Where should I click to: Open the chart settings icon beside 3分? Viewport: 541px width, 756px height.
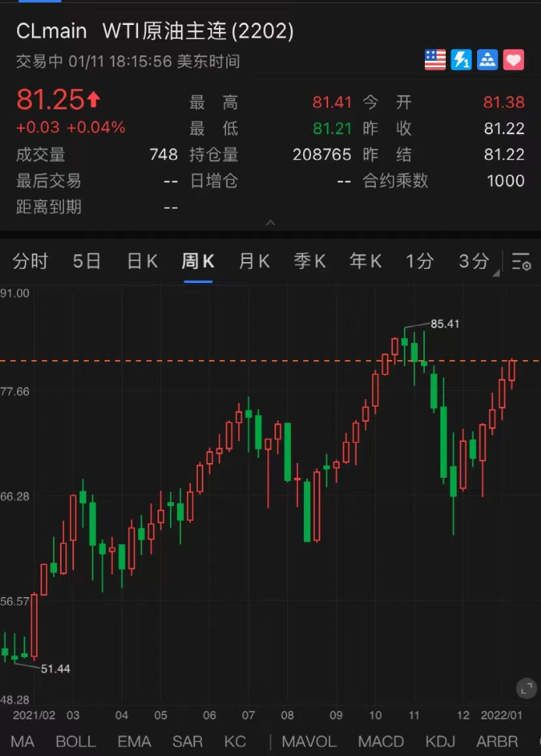tap(522, 261)
